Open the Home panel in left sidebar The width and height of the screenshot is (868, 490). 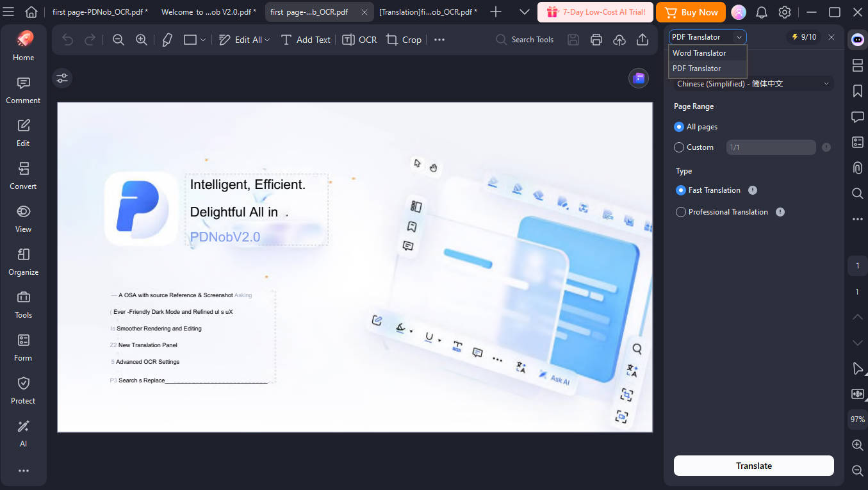pos(23,46)
